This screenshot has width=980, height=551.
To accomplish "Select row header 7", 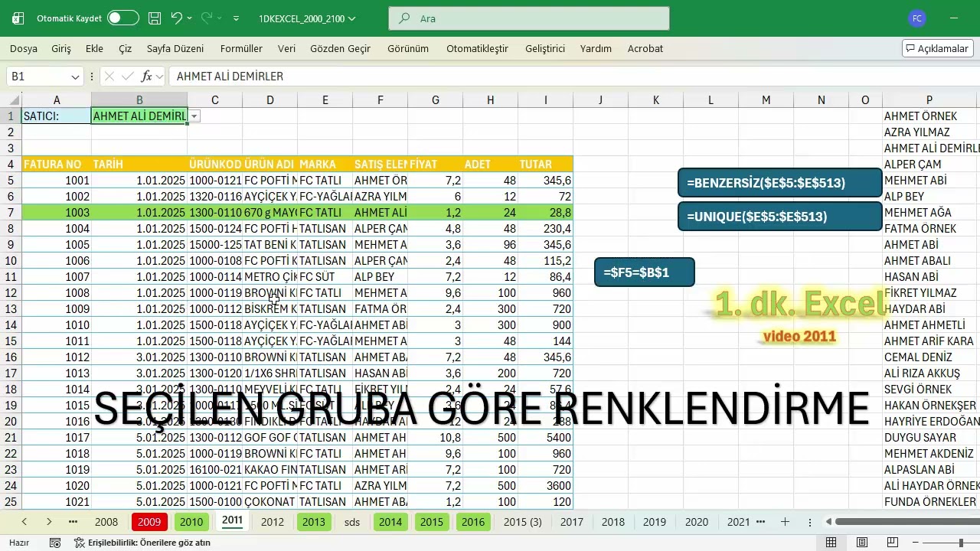I will pos(11,213).
